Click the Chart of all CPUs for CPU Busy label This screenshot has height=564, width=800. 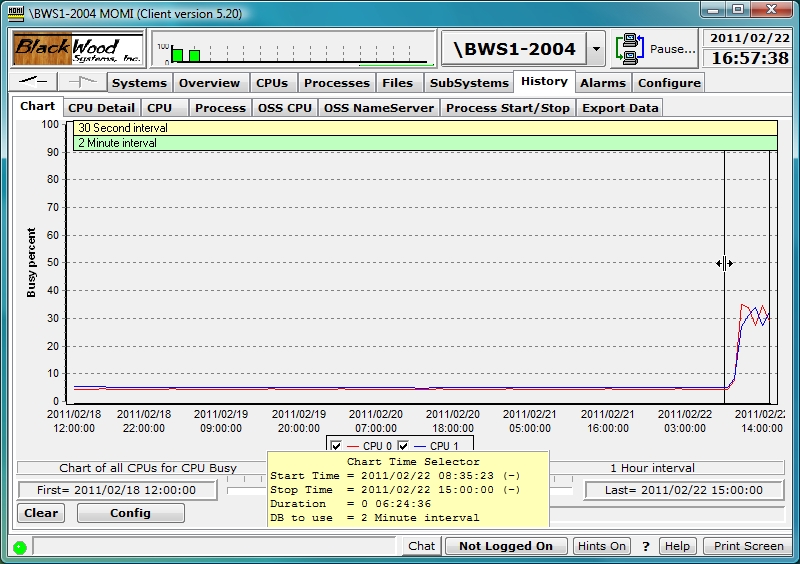148,468
